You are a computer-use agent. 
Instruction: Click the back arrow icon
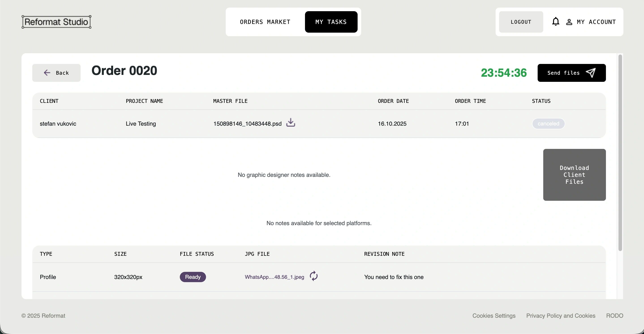47,73
